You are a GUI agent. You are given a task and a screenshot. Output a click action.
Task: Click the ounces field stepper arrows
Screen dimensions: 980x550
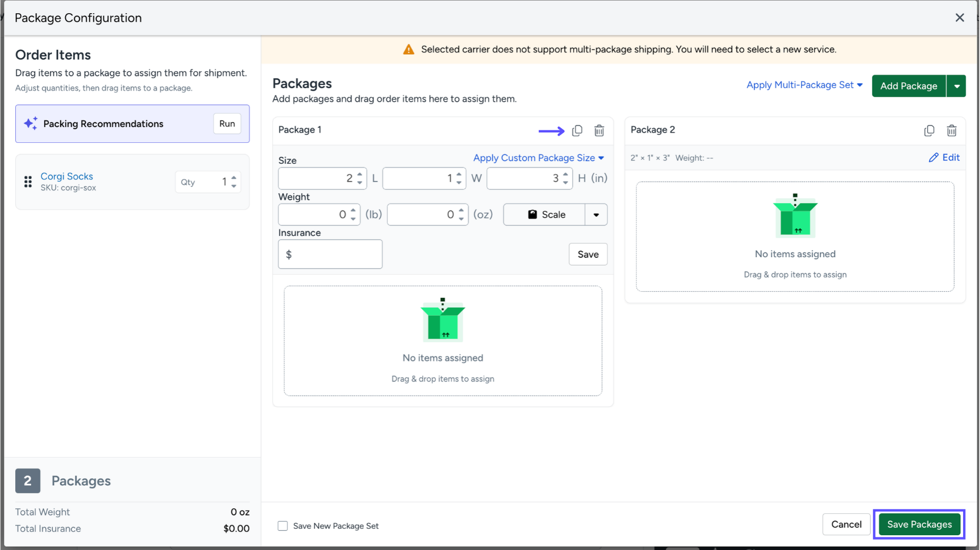(x=462, y=215)
